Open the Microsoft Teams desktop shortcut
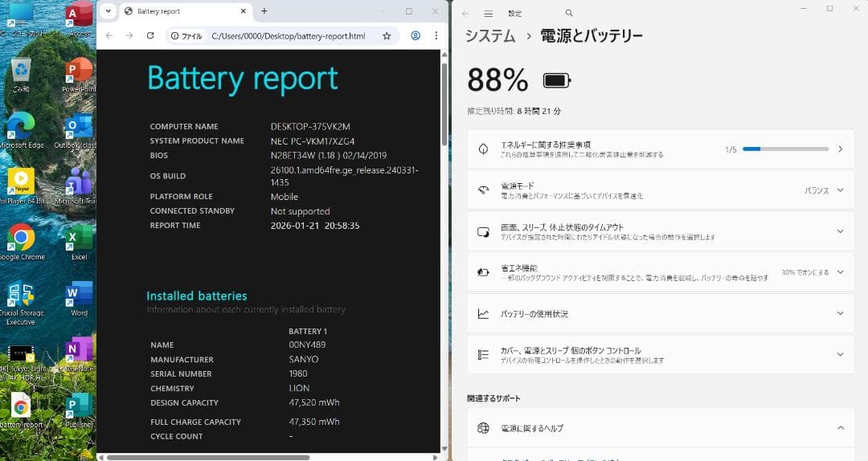Image resolution: width=868 pixels, height=461 pixels. [x=77, y=186]
